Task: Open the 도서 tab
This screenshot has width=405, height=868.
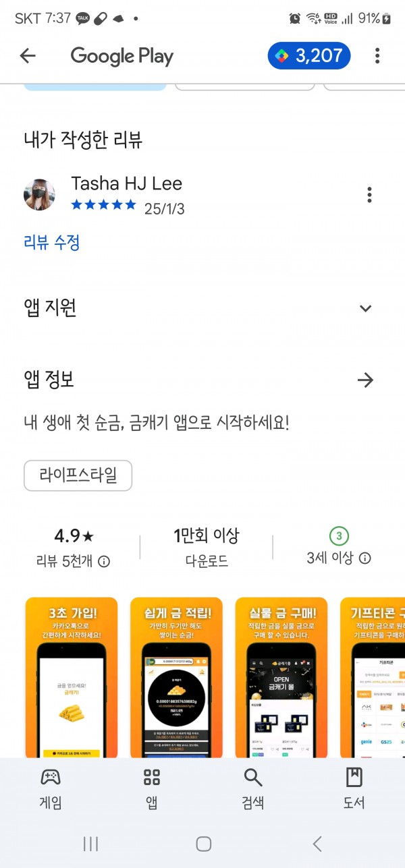Action: coord(354,789)
